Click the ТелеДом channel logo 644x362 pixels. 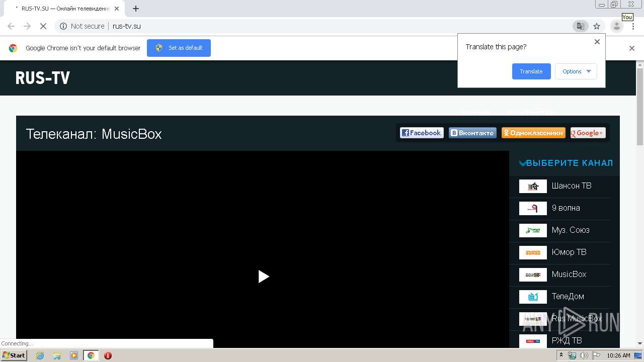533,297
